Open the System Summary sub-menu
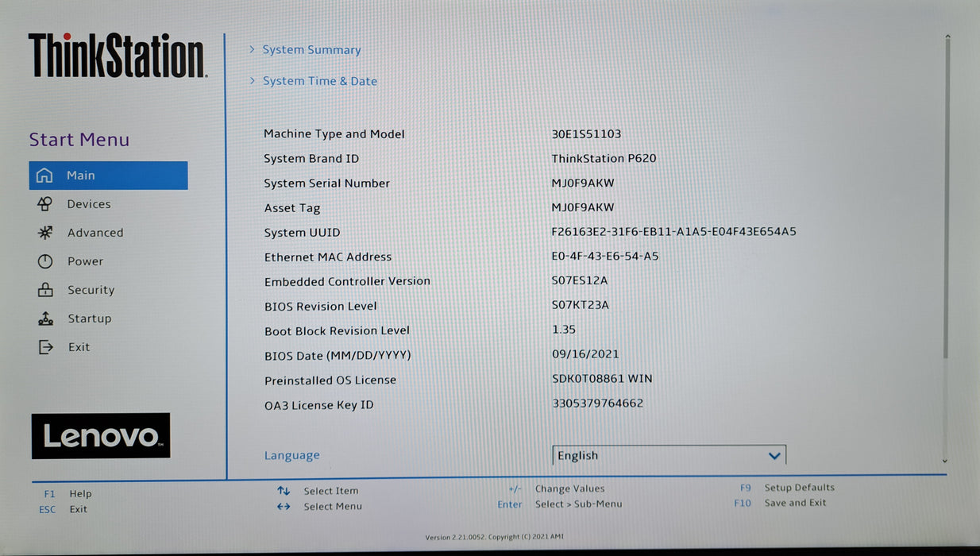The width and height of the screenshot is (980, 556). coord(311,50)
